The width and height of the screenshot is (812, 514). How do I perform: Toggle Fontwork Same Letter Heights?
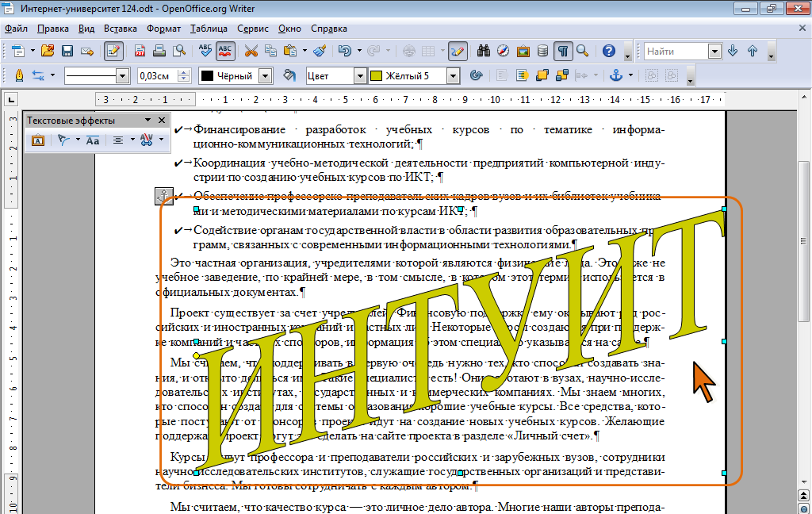(x=93, y=140)
